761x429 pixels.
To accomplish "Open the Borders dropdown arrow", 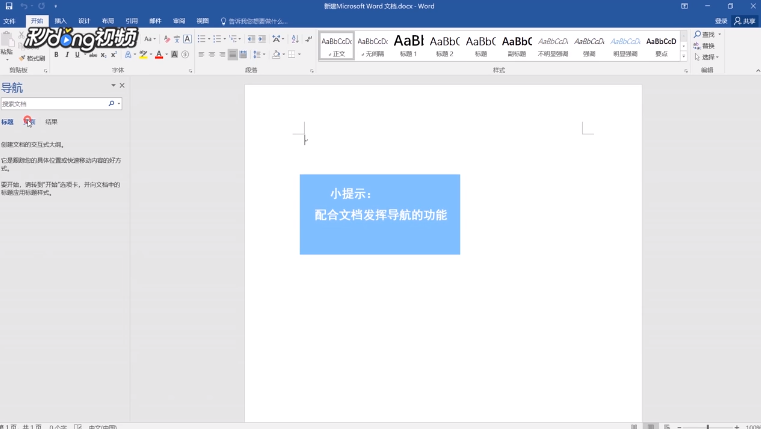I will point(299,55).
